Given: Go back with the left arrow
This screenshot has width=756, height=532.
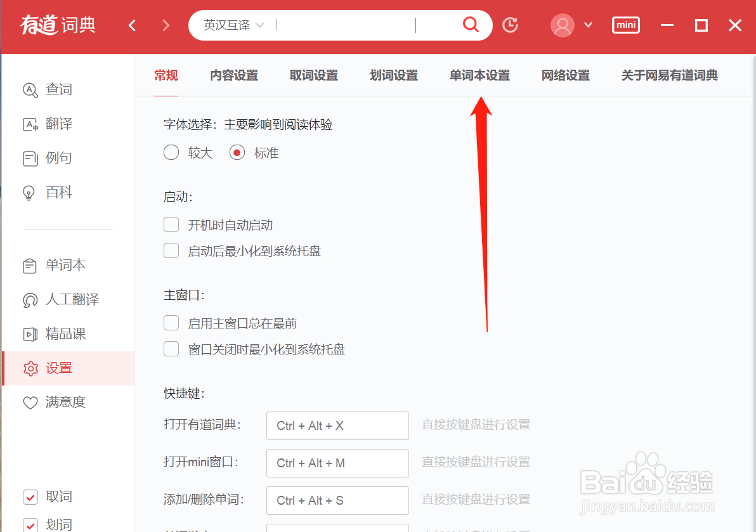Looking at the screenshot, I should pos(132,25).
